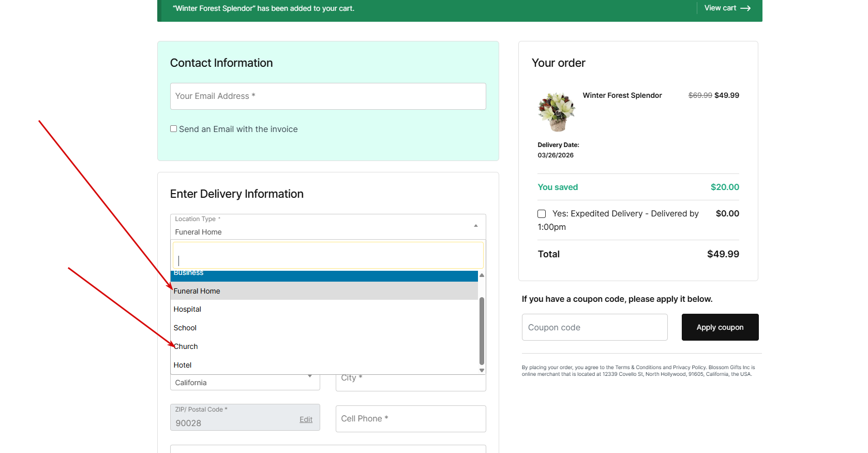Viewport: 868px width, 453px height.
Task: Click the dropdown list scroll down arrow
Action: point(482,370)
